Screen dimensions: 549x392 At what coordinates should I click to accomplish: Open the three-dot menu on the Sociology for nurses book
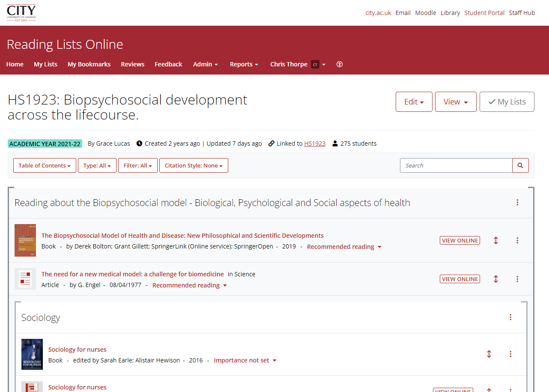510,354
